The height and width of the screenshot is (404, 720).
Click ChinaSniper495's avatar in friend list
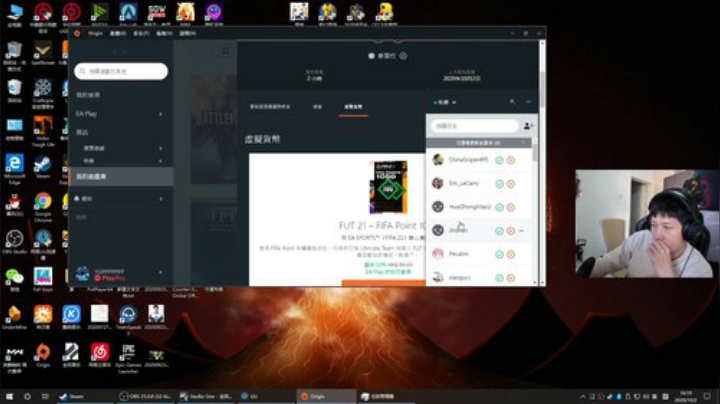pos(438,159)
